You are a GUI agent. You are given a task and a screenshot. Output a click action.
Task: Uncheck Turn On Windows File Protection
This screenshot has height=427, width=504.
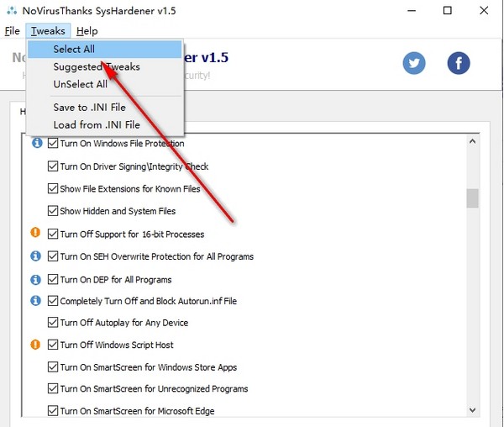click(x=53, y=143)
